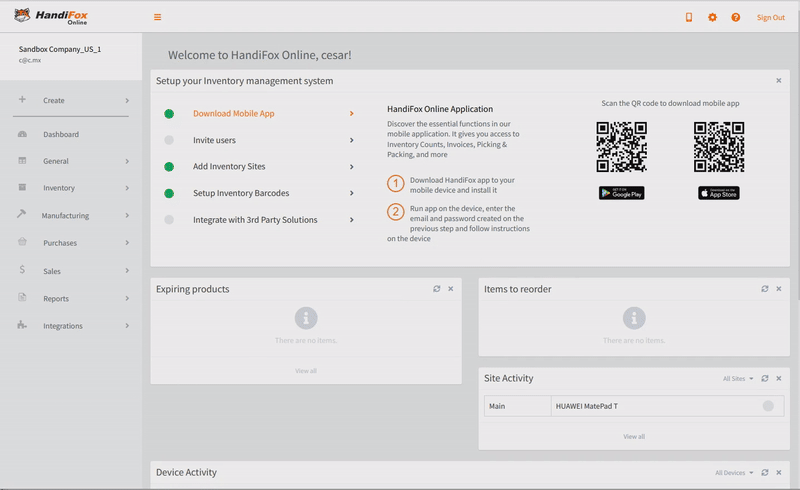Expand the Sales submenu chevron
This screenshot has height=490, width=800.
coord(127,271)
